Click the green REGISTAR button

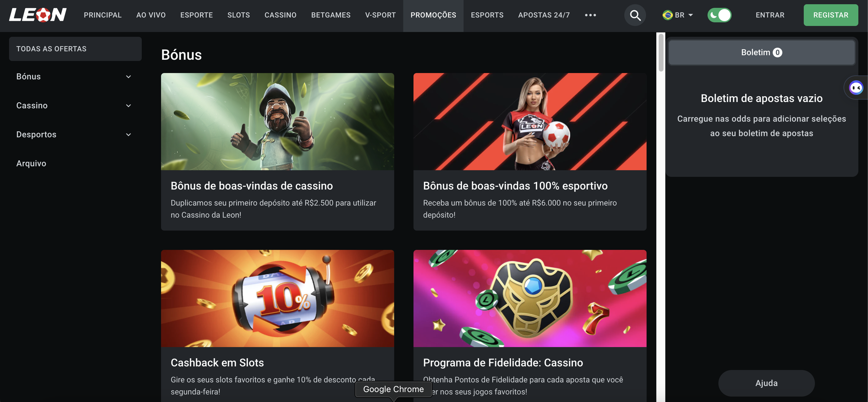click(831, 15)
